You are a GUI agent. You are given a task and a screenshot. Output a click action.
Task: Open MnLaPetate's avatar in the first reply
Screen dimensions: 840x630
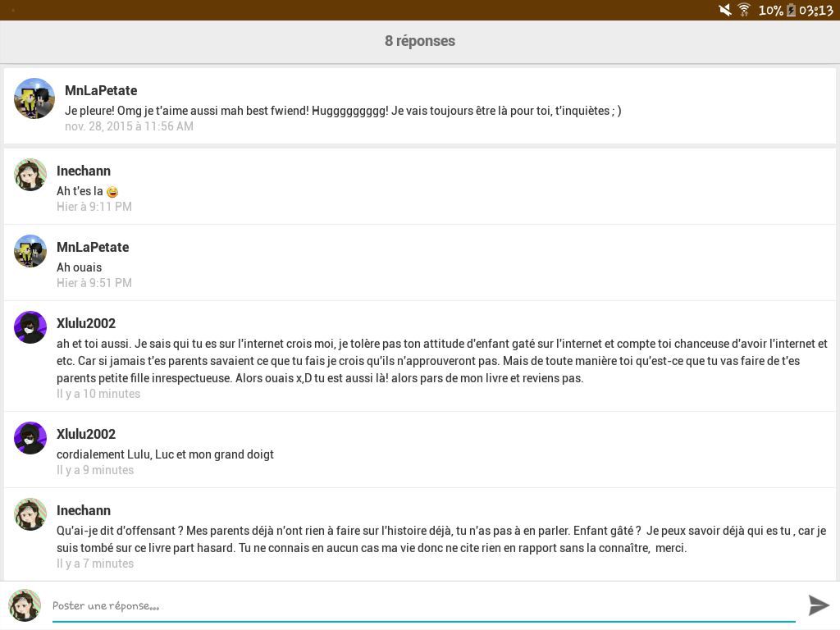coord(34,98)
